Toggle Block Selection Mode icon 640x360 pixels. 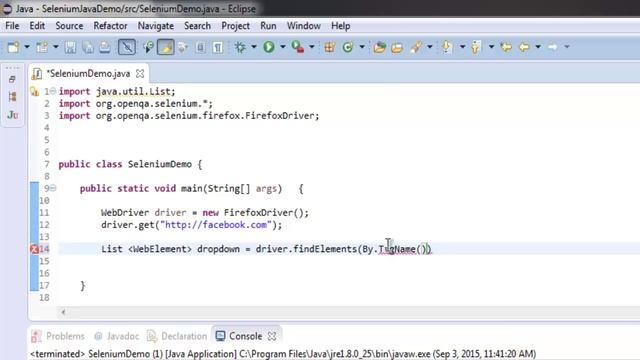tap(200, 47)
